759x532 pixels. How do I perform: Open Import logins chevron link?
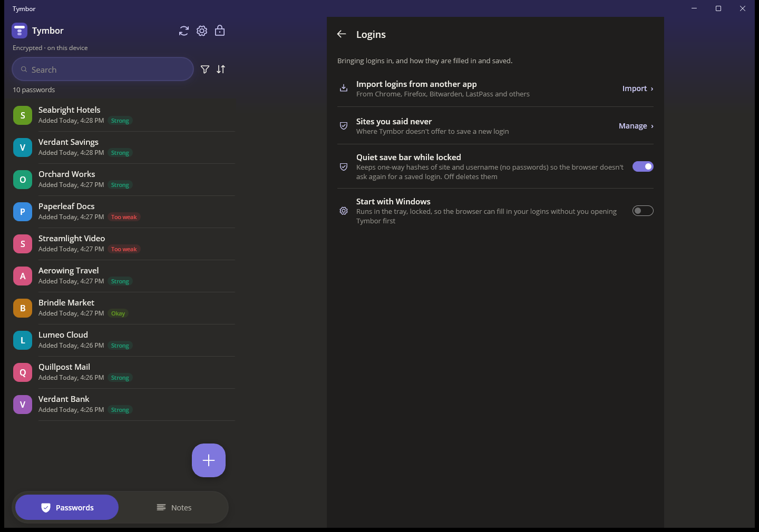(x=638, y=88)
